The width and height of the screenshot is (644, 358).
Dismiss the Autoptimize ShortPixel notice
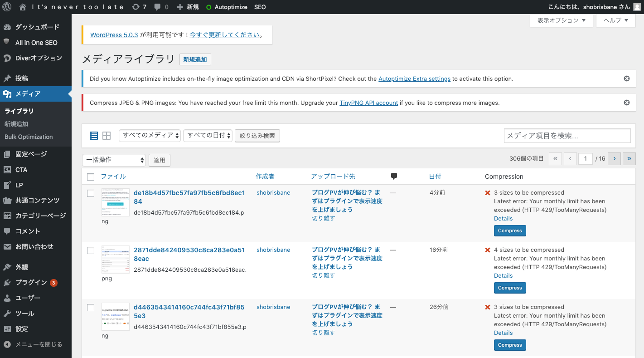[x=627, y=78]
